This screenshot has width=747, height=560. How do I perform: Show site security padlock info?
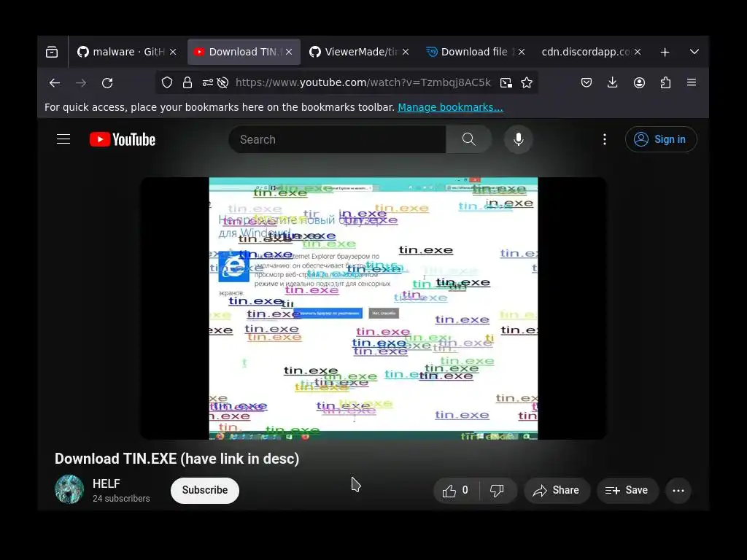click(x=187, y=83)
